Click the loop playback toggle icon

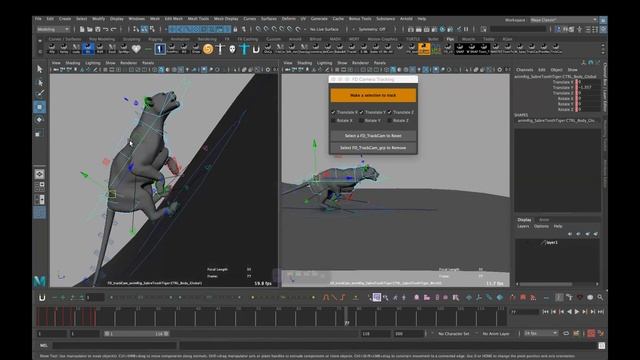click(x=566, y=333)
